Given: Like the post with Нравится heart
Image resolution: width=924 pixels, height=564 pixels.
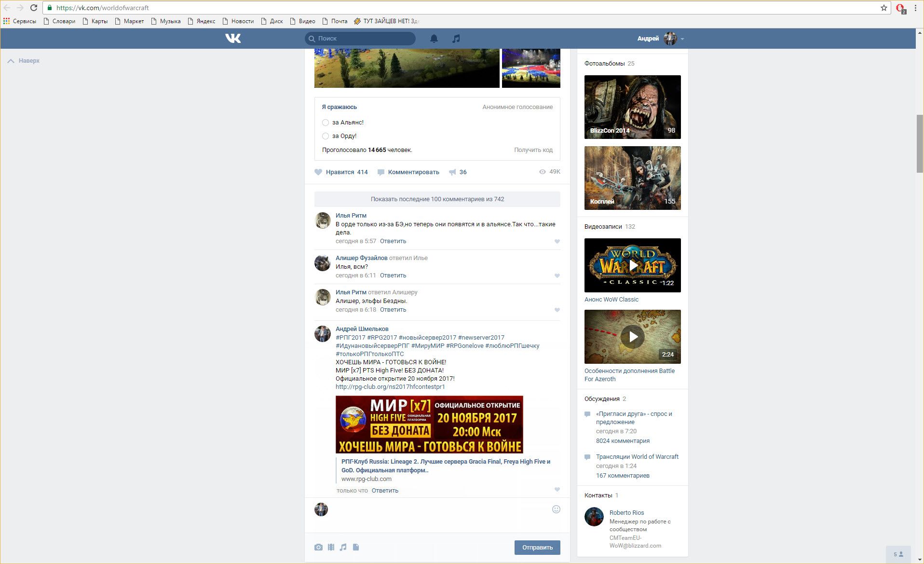Looking at the screenshot, I should pyautogui.click(x=318, y=172).
